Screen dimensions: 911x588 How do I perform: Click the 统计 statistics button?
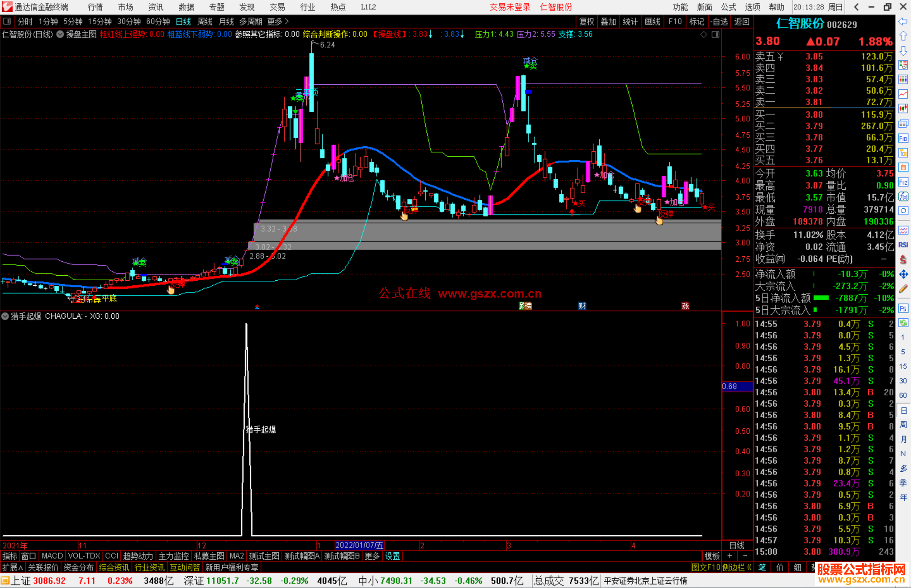(631, 21)
